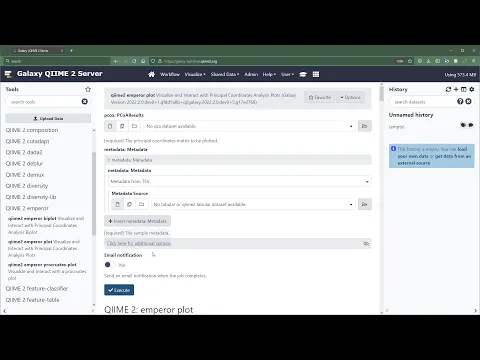This screenshot has width=480, height=360.
Task: Open the pcoa dataset dropdown
Action: pyautogui.click(x=249, y=126)
